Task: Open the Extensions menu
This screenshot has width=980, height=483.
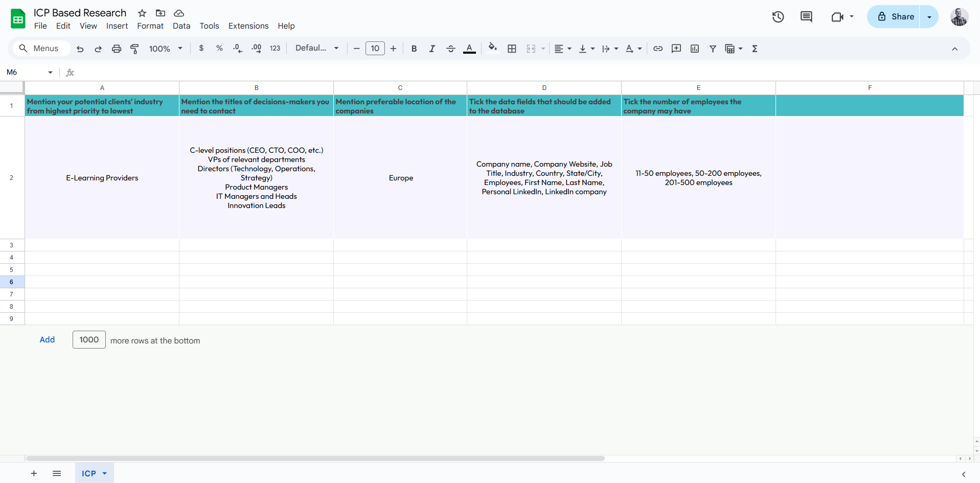Action: [248, 26]
